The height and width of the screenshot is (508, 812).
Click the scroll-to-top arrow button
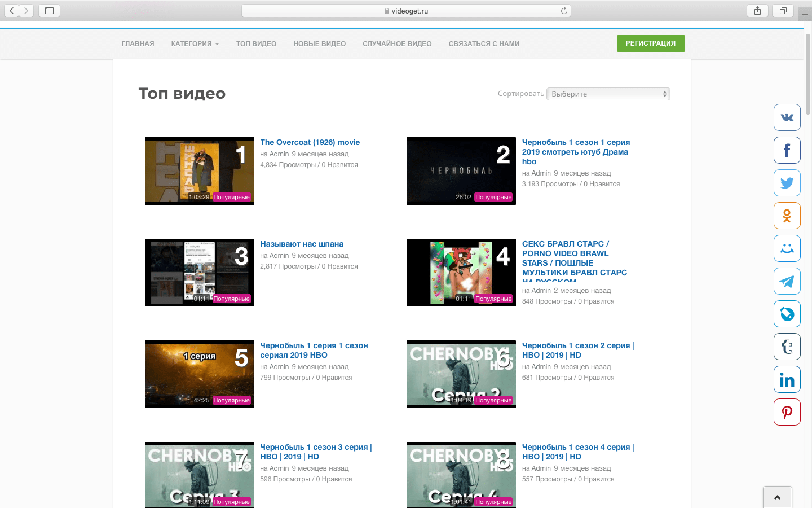[778, 497]
